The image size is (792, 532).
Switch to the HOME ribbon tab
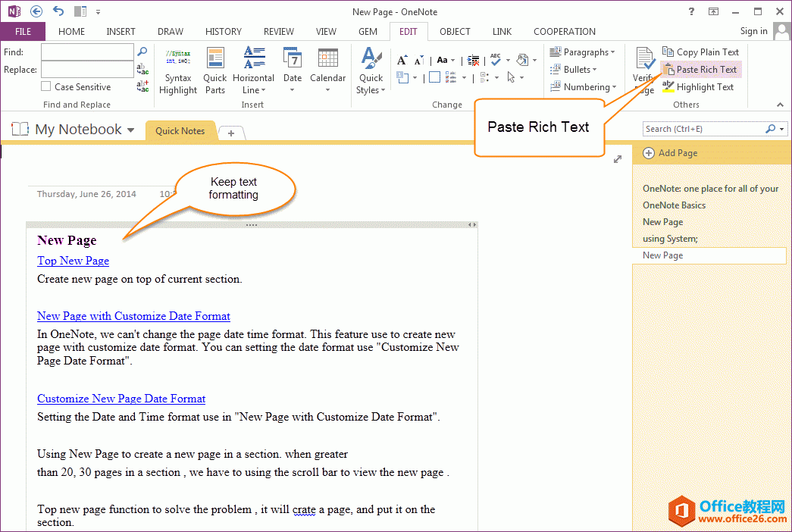click(x=72, y=31)
